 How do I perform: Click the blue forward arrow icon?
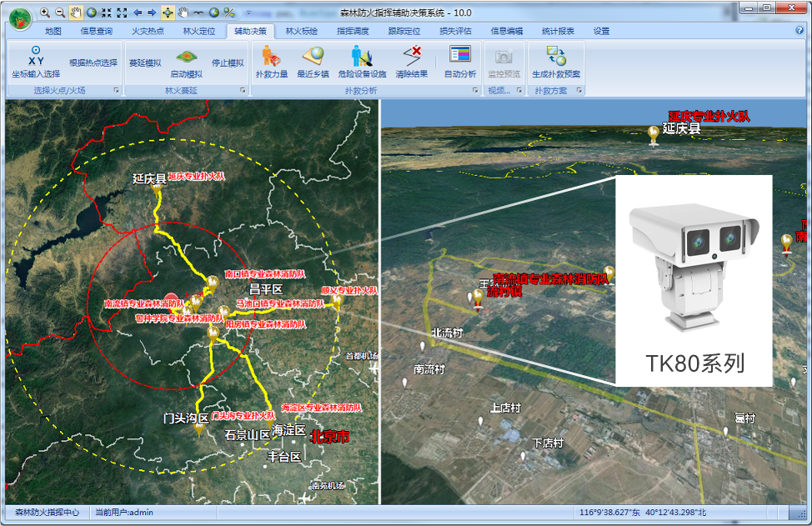152,13
